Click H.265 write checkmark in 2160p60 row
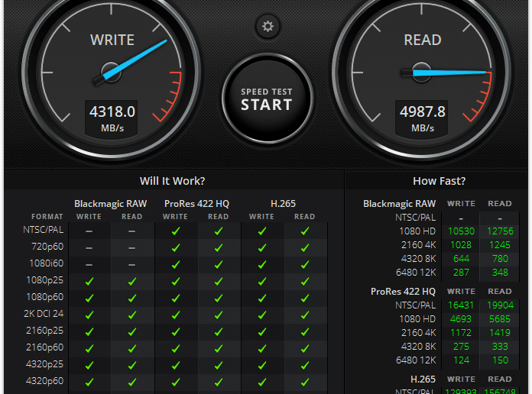The width and height of the screenshot is (532, 394). pos(261,348)
